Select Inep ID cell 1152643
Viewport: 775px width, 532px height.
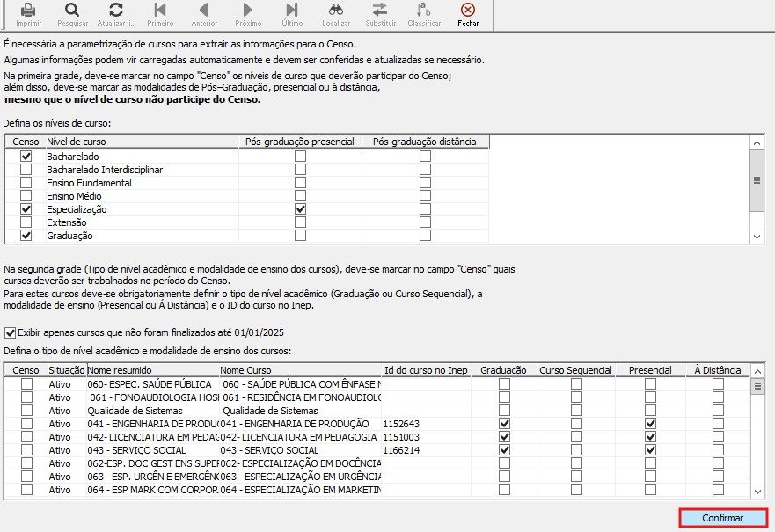pyautogui.click(x=426, y=424)
